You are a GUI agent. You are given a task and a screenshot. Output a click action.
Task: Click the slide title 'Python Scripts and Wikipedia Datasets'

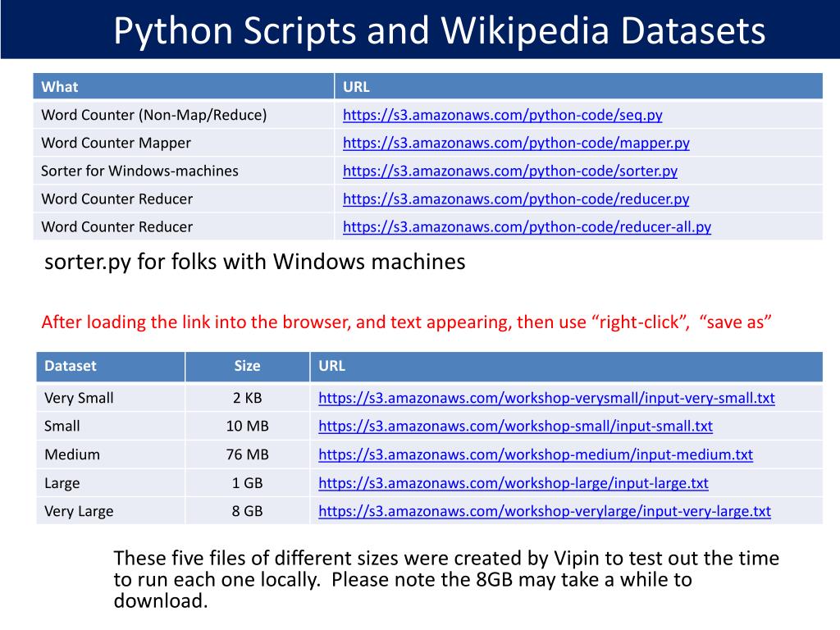(x=440, y=30)
